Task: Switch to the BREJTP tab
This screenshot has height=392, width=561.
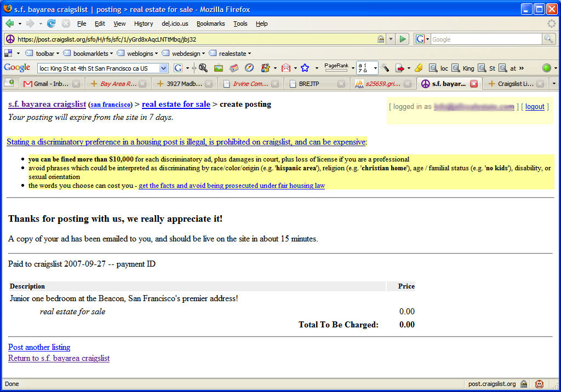Action: click(317, 84)
